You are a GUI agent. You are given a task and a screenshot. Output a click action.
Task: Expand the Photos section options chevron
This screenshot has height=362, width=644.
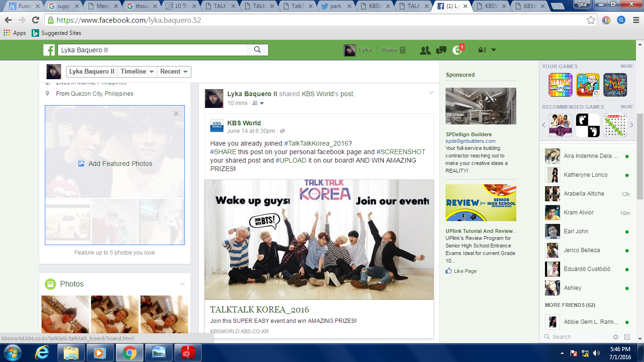182,284
